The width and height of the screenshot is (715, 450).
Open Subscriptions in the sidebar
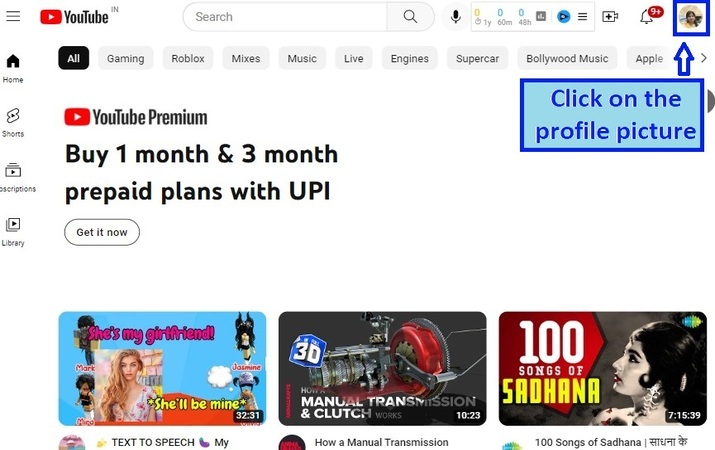[14, 177]
